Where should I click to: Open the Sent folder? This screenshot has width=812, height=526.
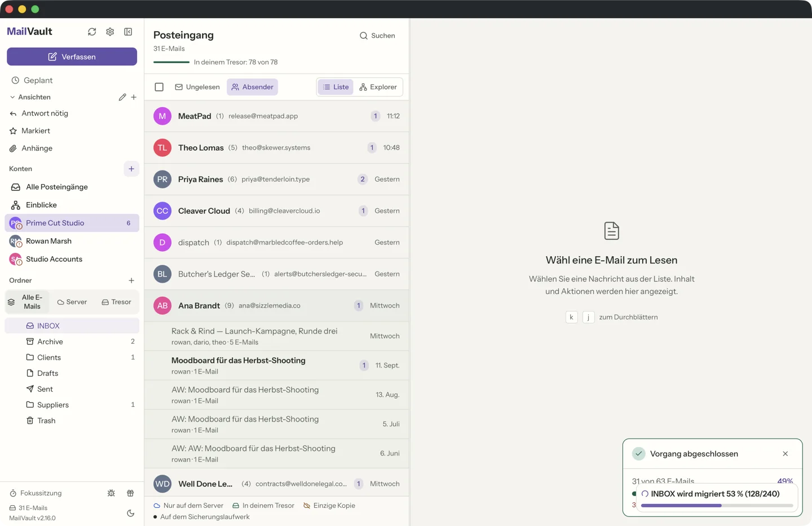point(72,389)
